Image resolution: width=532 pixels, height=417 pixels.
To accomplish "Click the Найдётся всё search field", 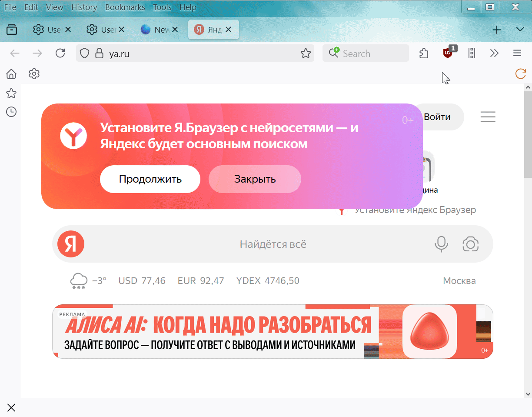I will [x=273, y=244].
